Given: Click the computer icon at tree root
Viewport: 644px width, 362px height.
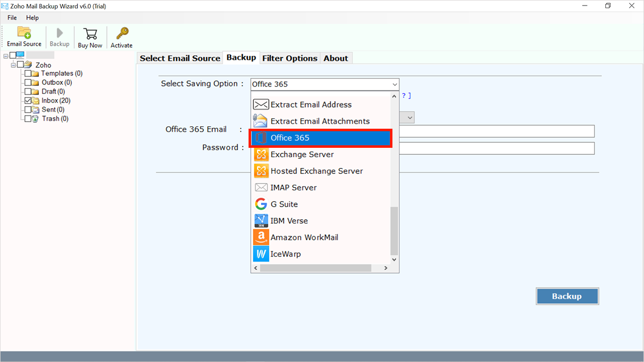Looking at the screenshot, I should [20, 55].
